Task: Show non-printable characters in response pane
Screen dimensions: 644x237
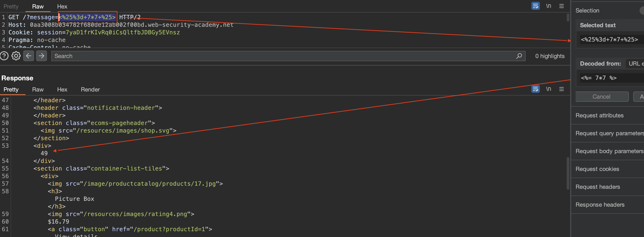Action: tap(549, 89)
